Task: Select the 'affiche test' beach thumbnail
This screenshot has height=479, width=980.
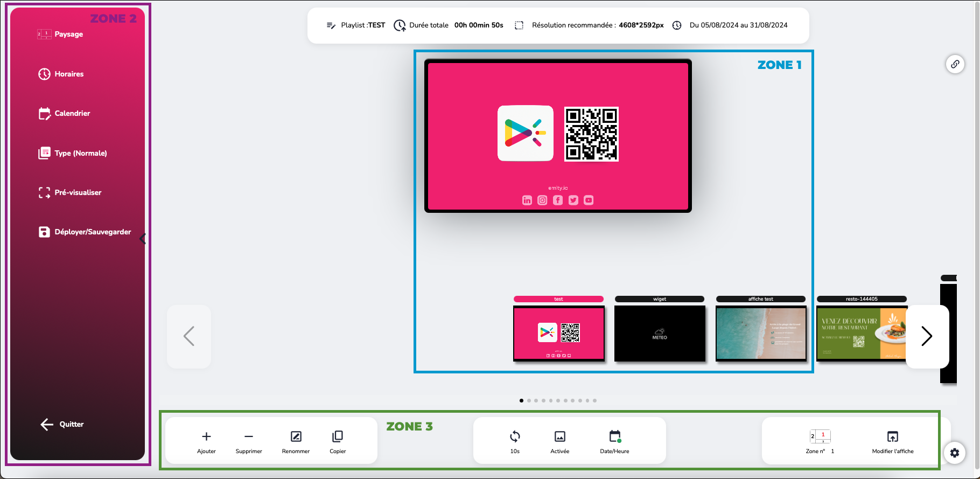Action: [x=761, y=333]
